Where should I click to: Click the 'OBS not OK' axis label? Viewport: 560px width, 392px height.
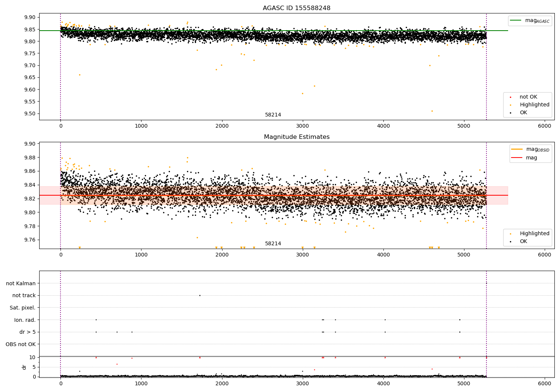tap(21, 344)
